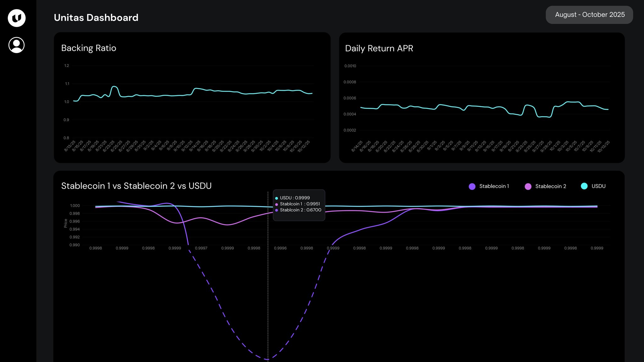This screenshot has height=362, width=644.
Task: Open the August - October 2025 date selector
Action: click(x=589, y=14)
